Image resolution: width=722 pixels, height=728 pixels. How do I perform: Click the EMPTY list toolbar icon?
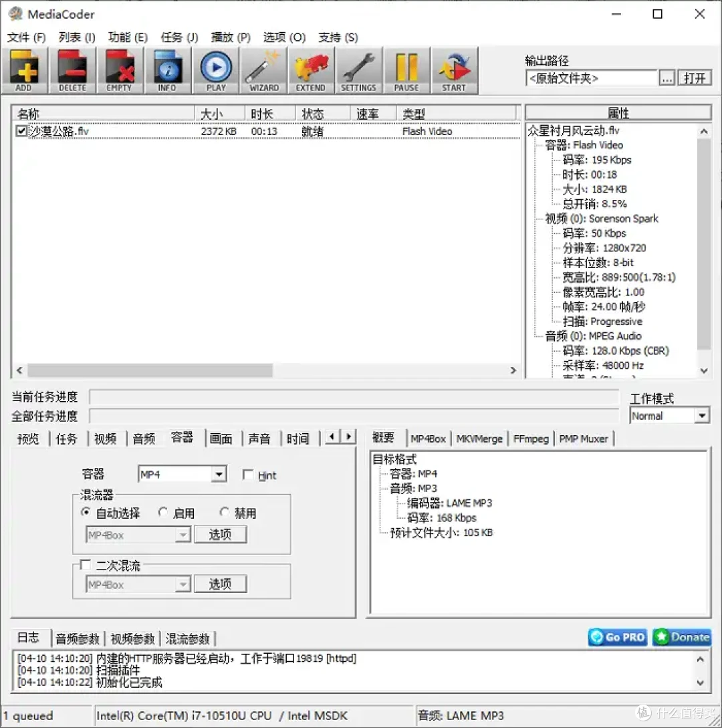pyautogui.click(x=120, y=71)
